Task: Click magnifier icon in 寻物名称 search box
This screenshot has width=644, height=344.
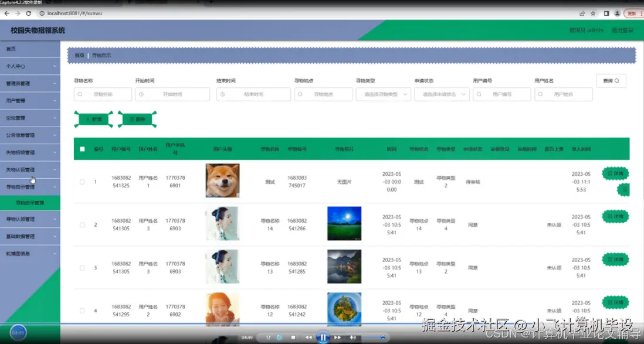Action: tap(80, 94)
